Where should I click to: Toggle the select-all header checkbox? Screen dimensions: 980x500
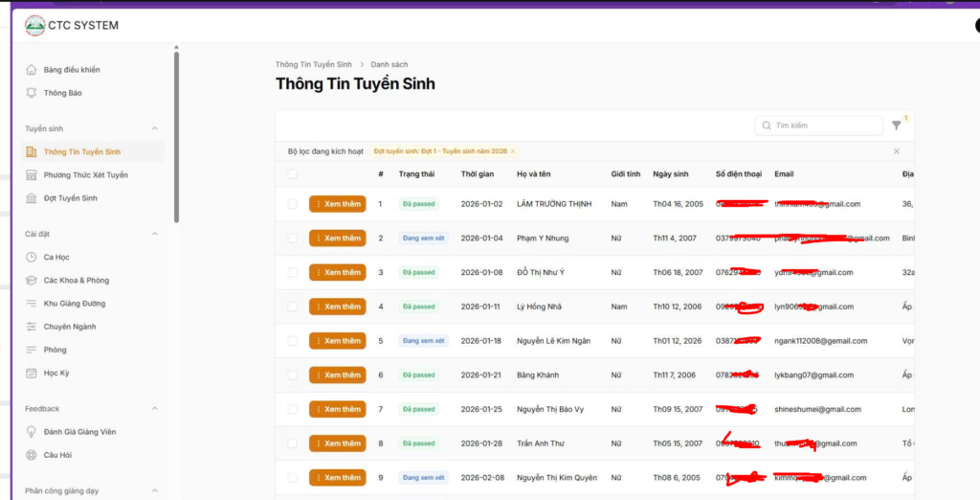[x=293, y=174]
